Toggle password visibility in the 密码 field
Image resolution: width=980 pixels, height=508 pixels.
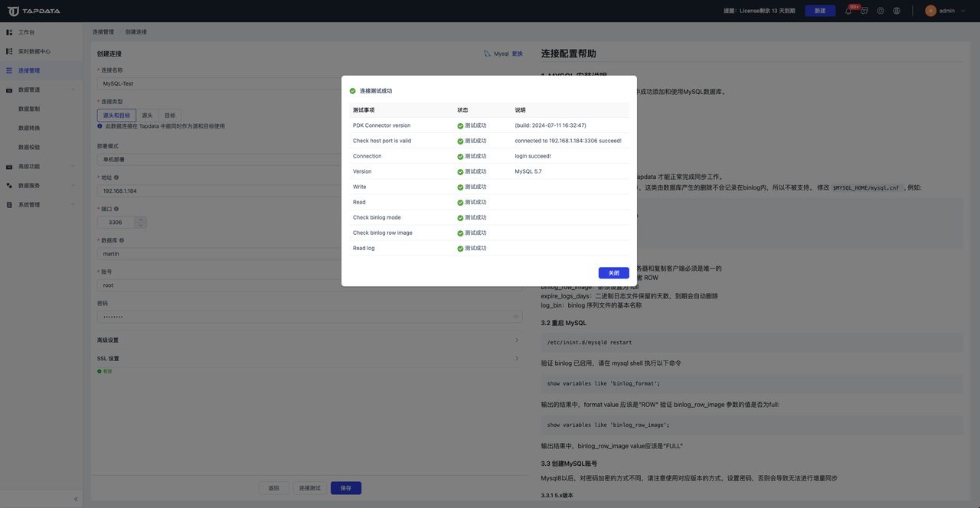[x=514, y=316]
